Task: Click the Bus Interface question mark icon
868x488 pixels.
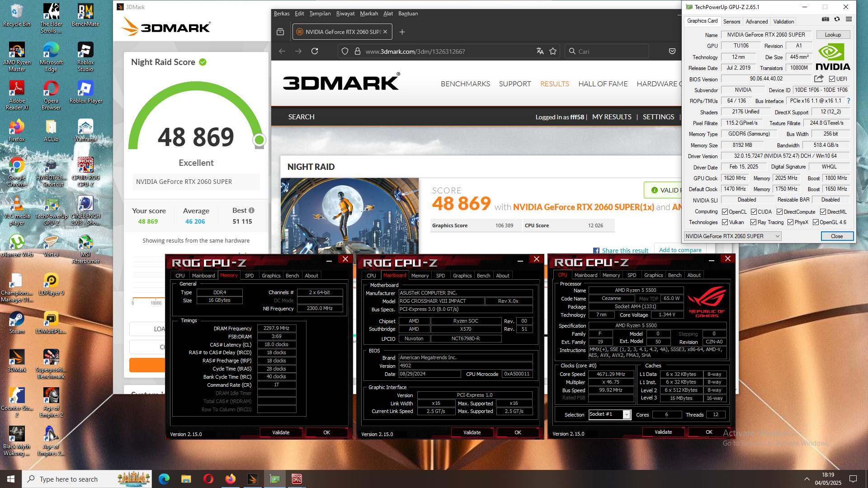Action: [849, 101]
